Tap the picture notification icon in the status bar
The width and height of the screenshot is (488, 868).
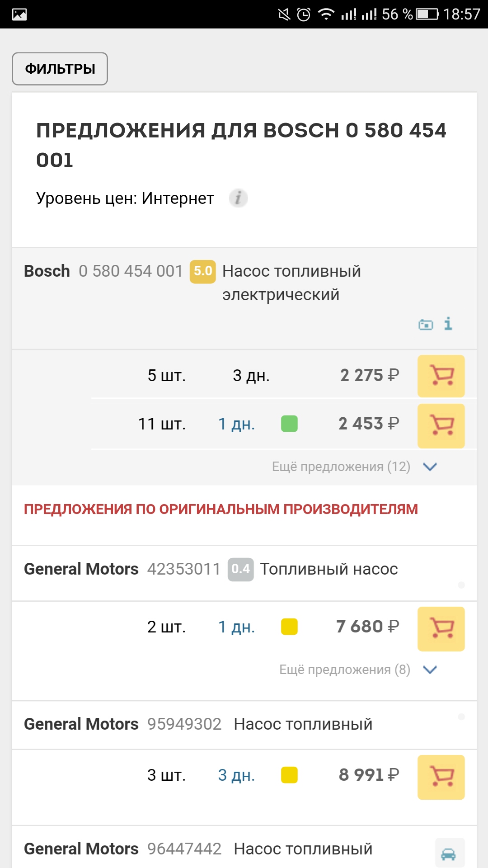19,14
